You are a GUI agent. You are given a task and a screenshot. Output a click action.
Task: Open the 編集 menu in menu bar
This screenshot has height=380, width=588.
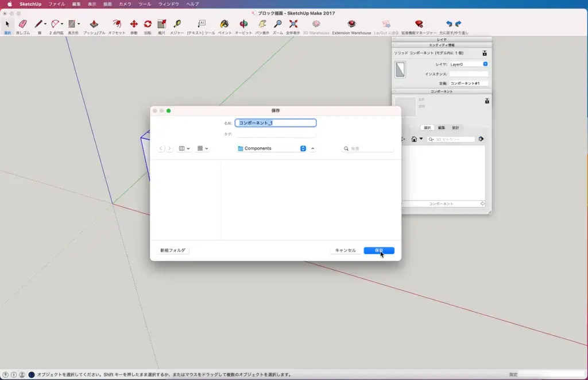76,4
